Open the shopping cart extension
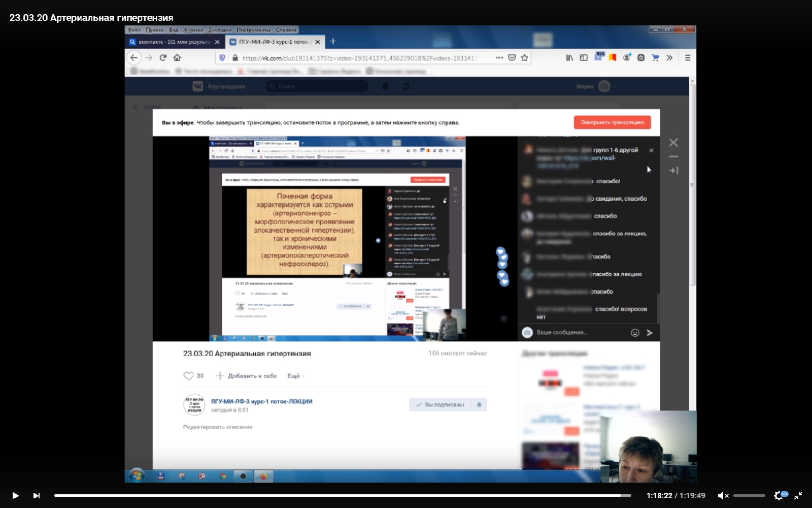The image size is (812, 508). tap(655, 58)
